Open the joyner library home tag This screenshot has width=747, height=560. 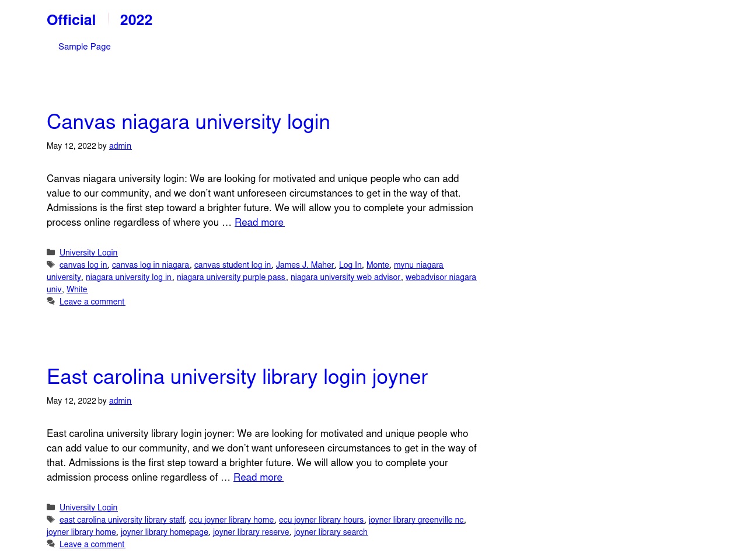81,532
